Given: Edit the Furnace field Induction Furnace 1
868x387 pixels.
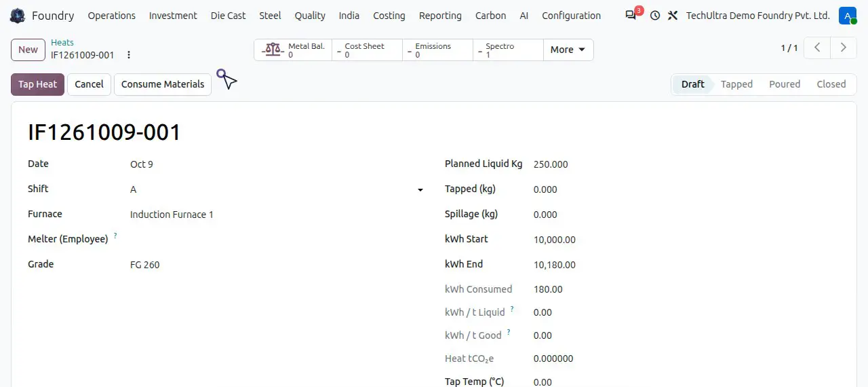Looking at the screenshot, I should point(277,215).
